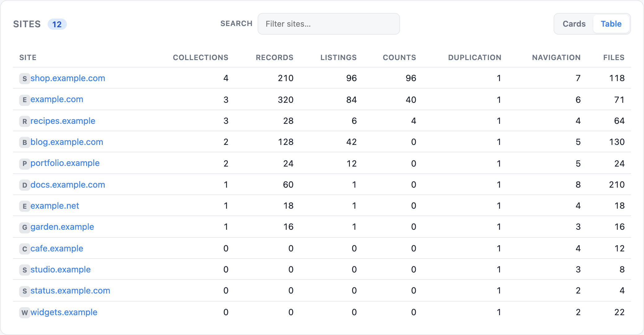
Task: Sort by the NAVIGATION column header
Action: (x=556, y=58)
